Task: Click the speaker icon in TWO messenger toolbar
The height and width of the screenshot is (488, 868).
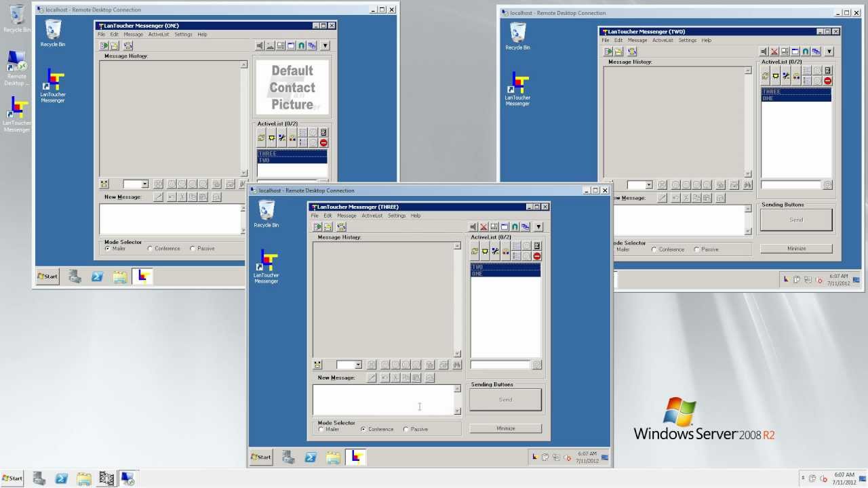Action: pyautogui.click(x=764, y=52)
